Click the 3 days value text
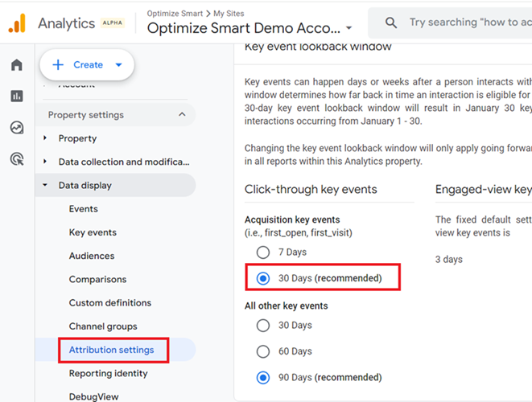The image size is (532, 402). (449, 260)
